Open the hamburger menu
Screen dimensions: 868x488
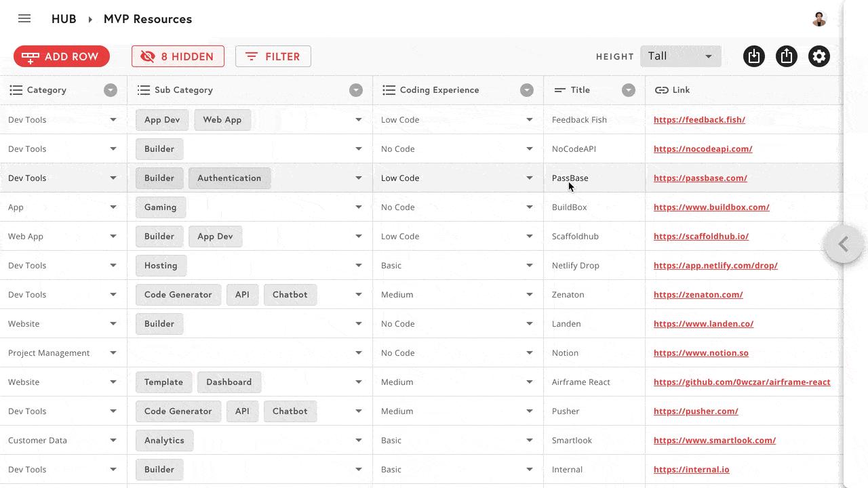(x=24, y=19)
